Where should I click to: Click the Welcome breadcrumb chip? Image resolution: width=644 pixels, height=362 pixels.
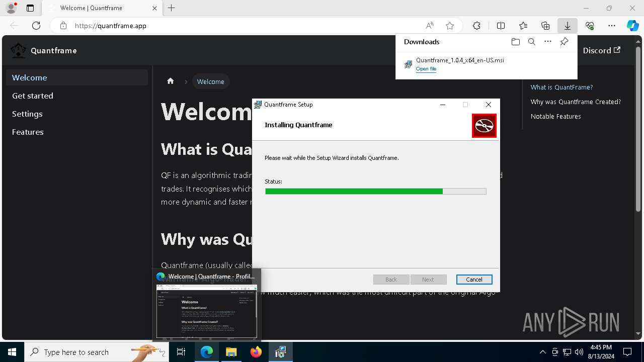210,81
